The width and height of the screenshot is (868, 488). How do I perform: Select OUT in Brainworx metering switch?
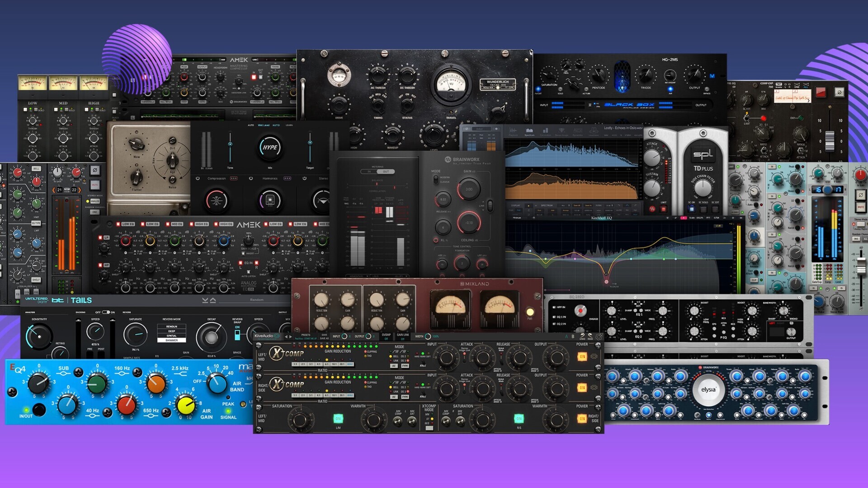(x=386, y=172)
